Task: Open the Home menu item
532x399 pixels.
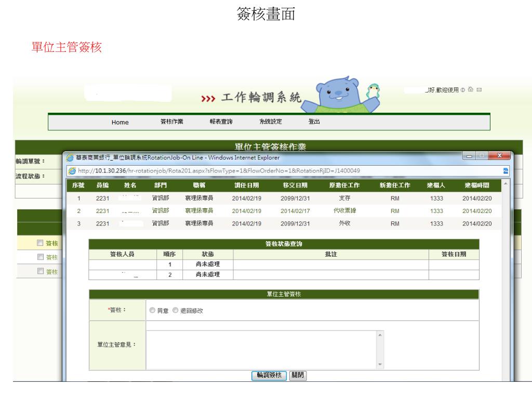Action: click(120, 122)
